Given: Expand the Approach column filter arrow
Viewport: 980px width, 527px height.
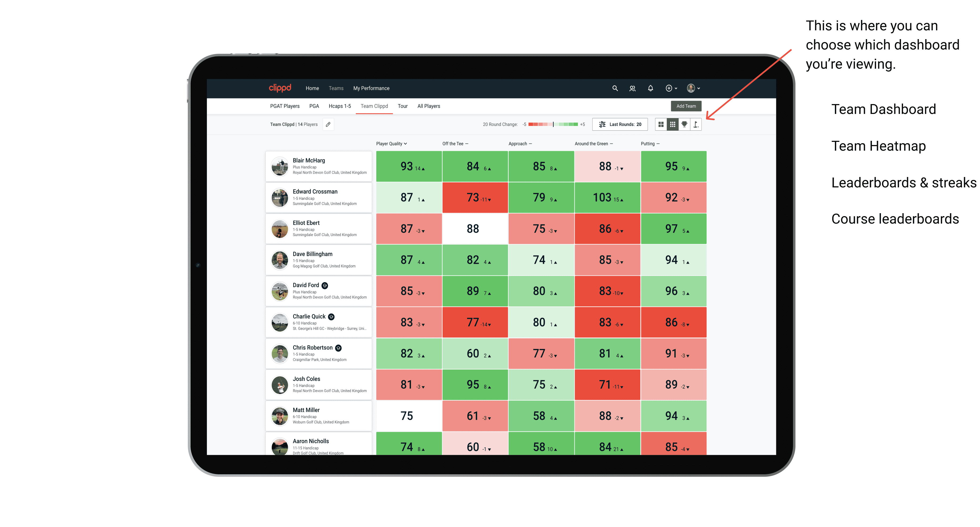Looking at the screenshot, I should (532, 144).
